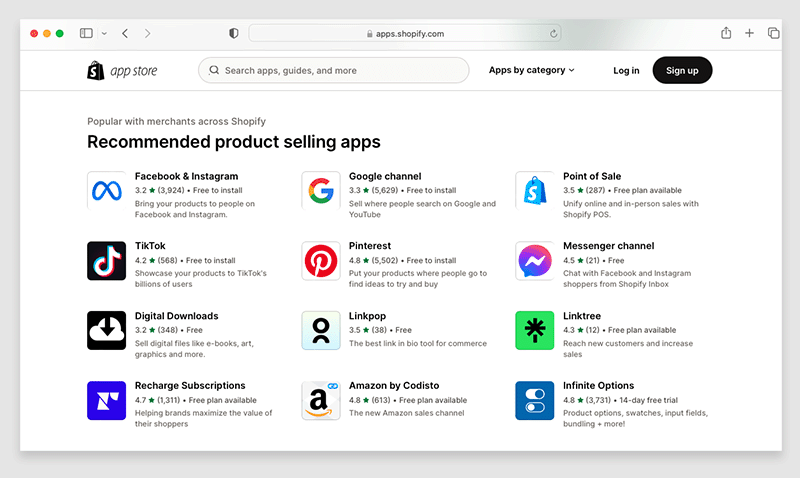Image resolution: width=800 pixels, height=478 pixels.
Task: Open the Linkpop app title
Action: click(x=367, y=316)
